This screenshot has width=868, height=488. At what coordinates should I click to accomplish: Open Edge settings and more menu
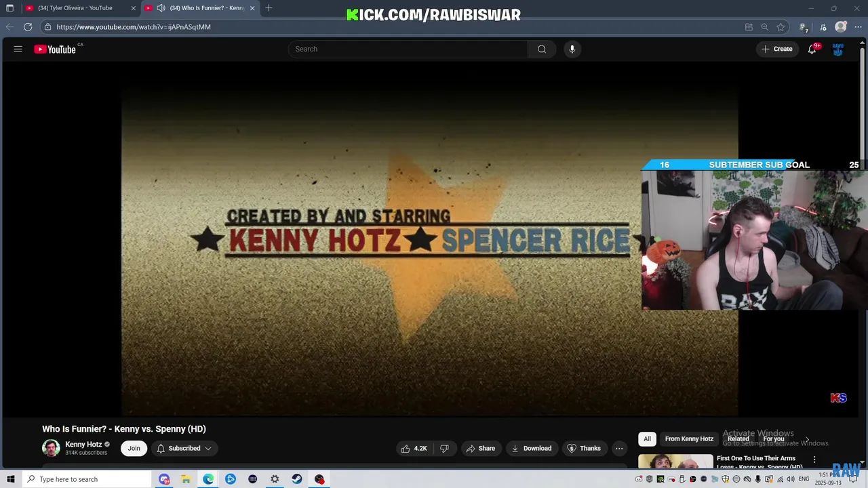click(x=858, y=27)
